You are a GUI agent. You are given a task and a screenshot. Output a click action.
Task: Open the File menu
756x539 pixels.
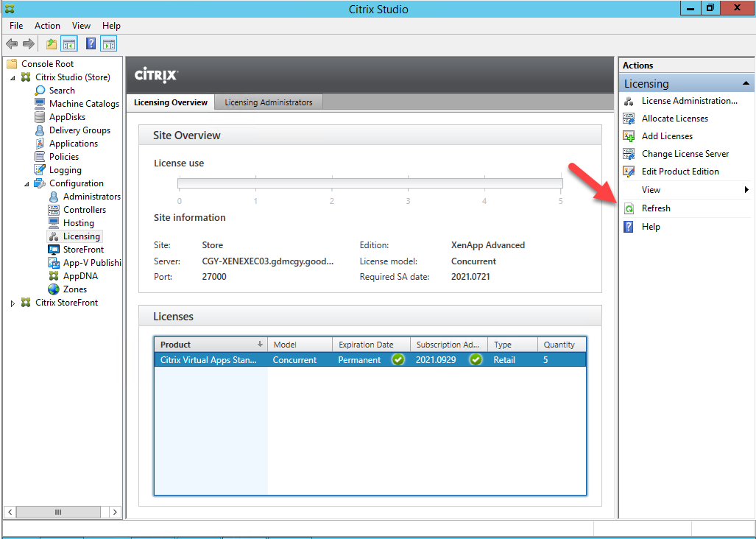[16, 26]
